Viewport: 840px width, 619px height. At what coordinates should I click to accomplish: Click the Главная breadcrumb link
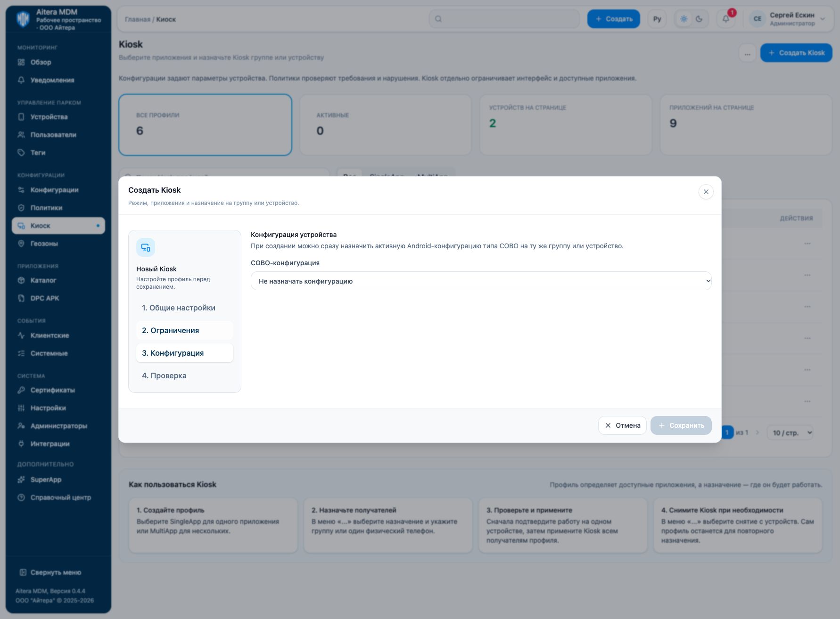click(x=137, y=19)
